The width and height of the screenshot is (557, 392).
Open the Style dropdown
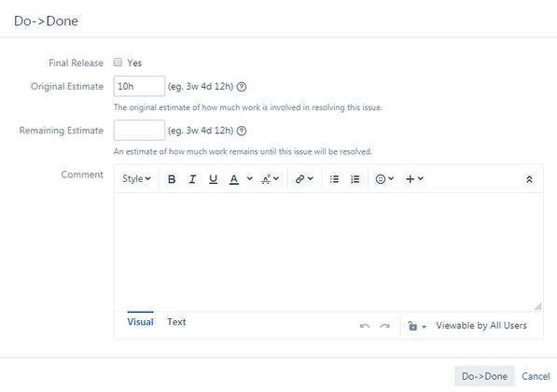pyautogui.click(x=136, y=179)
